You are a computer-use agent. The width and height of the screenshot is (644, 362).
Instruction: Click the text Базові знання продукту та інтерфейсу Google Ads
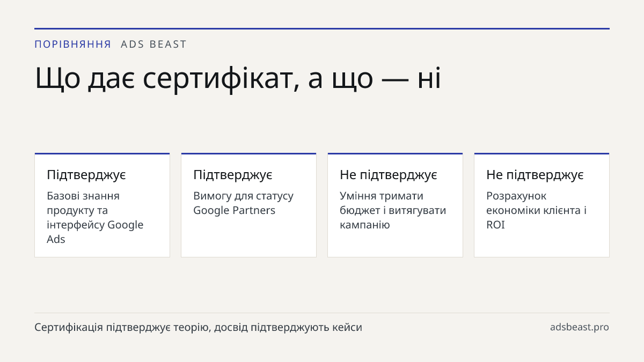point(95,217)
